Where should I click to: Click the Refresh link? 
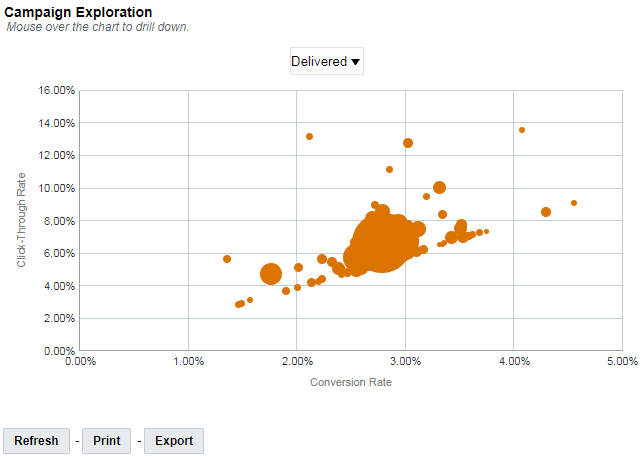pos(36,441)
